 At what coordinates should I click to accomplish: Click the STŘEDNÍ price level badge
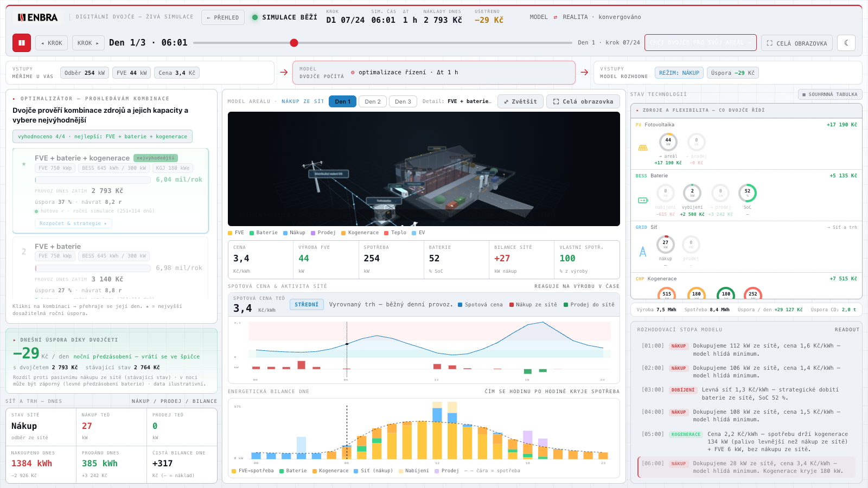click(307, 305)
